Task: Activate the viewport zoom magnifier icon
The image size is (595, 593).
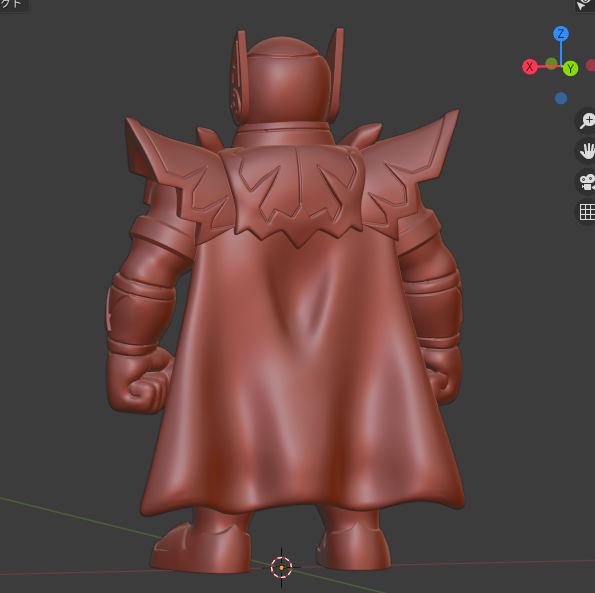Action: [x=586, y=121]
